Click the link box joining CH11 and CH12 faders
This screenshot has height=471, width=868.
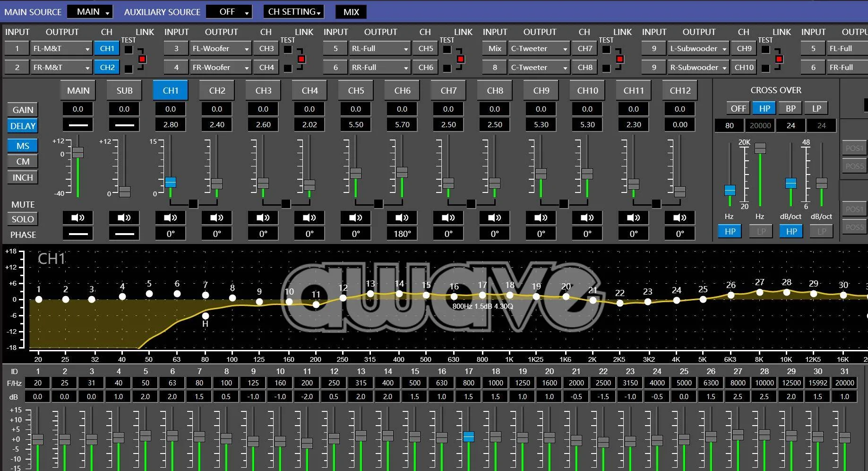click(x=656, y=204)
